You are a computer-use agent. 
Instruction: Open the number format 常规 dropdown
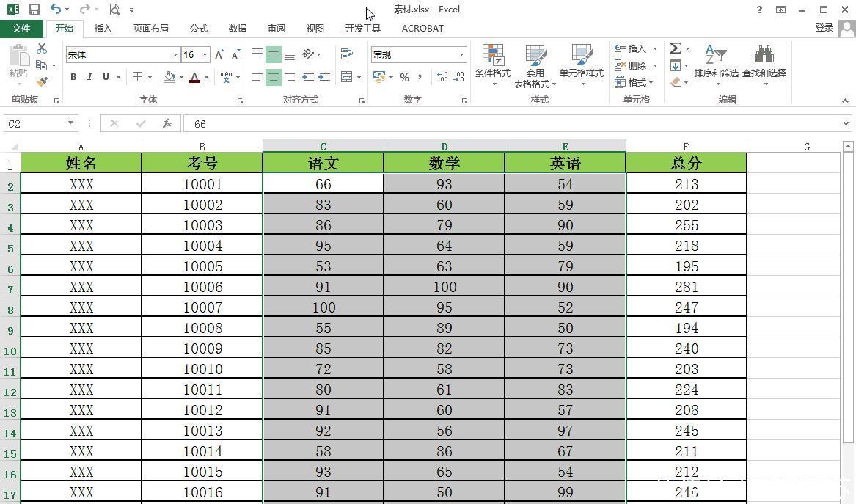(461, 55)
